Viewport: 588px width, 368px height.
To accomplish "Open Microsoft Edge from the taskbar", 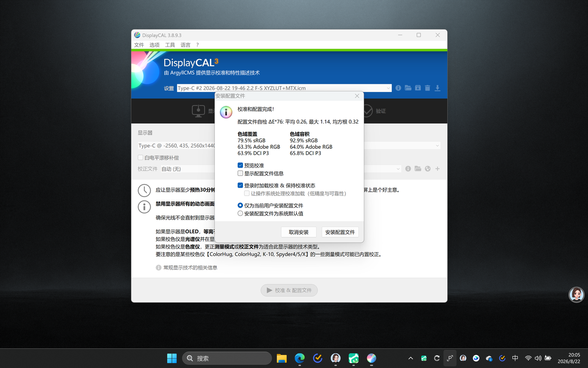I will (x=300, y=358).
